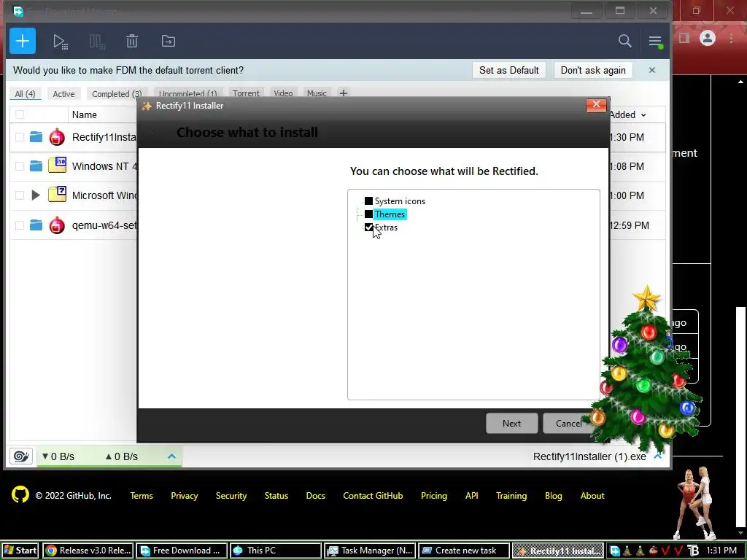
Task: Add a new filter tab with plus
Action: (x=343, y=93)
